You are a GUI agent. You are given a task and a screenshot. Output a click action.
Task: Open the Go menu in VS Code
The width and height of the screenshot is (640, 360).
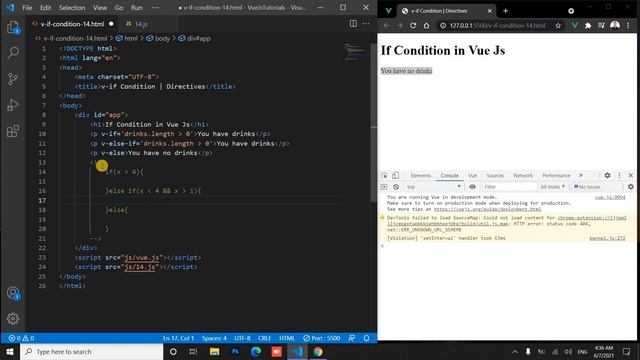[x=119, y=8]
